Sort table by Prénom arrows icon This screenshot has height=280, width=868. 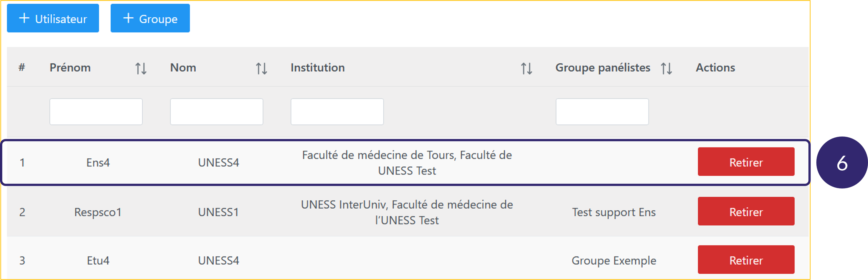(x=141, y=68)
